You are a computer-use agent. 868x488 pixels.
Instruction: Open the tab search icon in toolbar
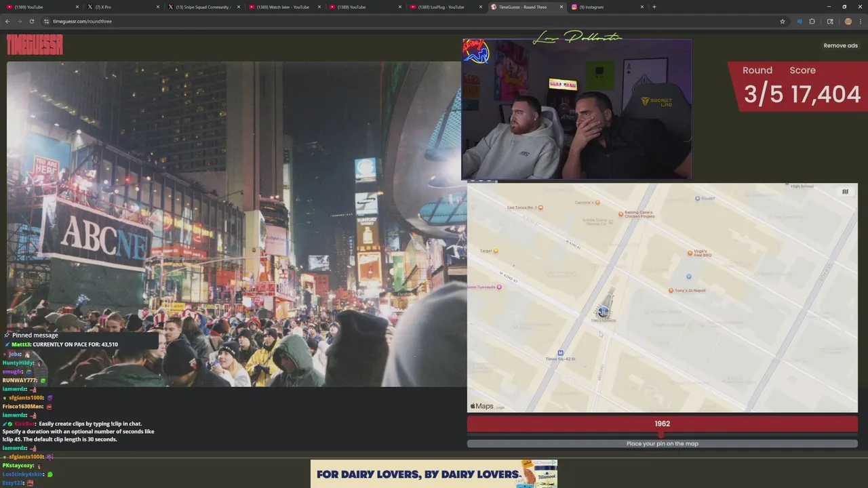[x=830, y=21]
